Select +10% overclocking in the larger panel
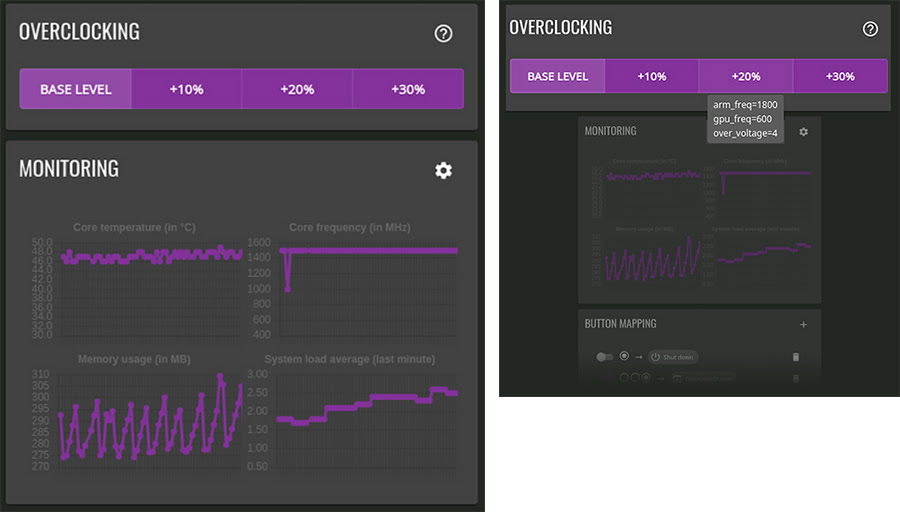 [186, 89]
